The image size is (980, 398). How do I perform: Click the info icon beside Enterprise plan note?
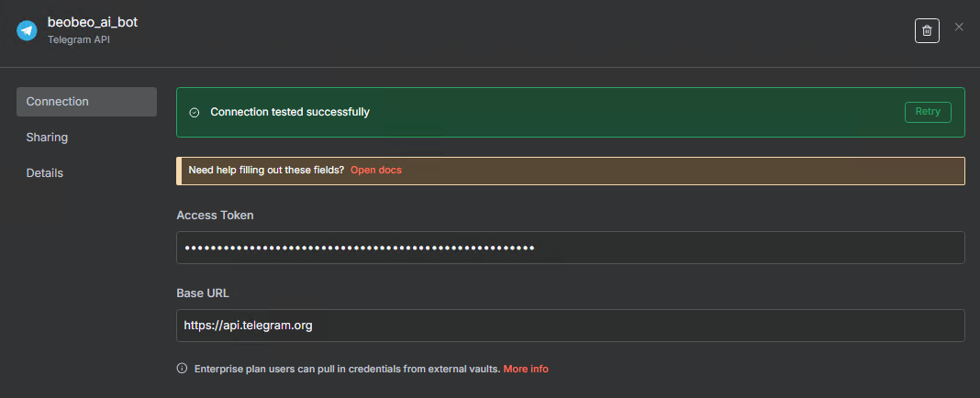coord(182,369)
